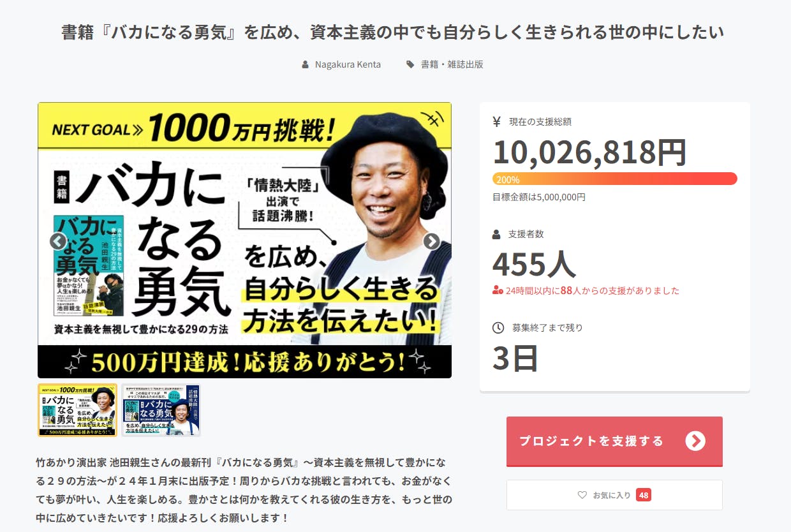The image size is (791, 532).
Task: Open the 書籍・雑誌出版 category link
Action: pos(452,64)
